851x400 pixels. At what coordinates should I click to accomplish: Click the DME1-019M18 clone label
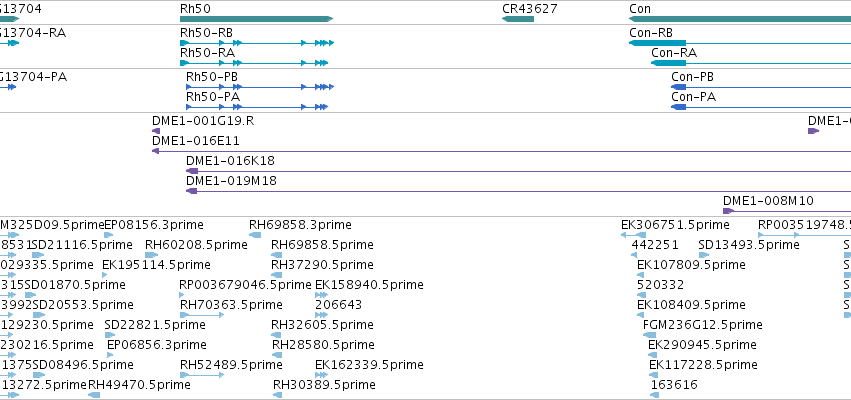(x=231, y=181)
